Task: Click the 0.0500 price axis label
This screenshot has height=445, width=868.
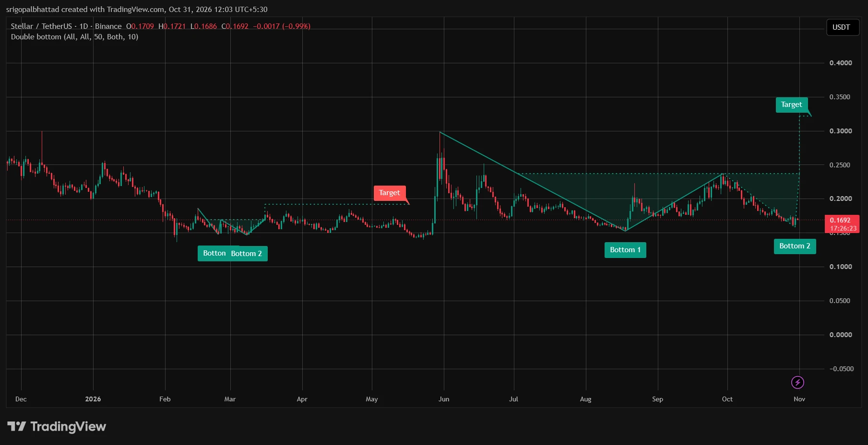Action: coord(840,301)
